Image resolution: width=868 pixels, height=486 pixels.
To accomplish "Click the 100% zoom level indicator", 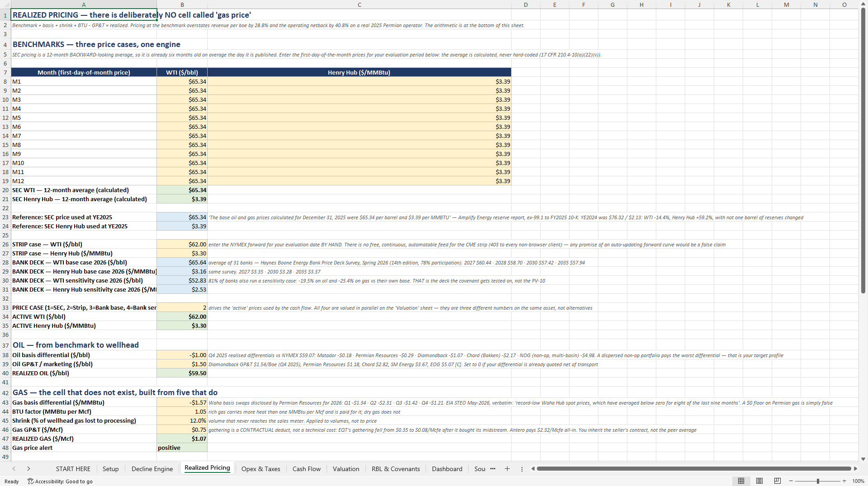I will tap(858, 481).
